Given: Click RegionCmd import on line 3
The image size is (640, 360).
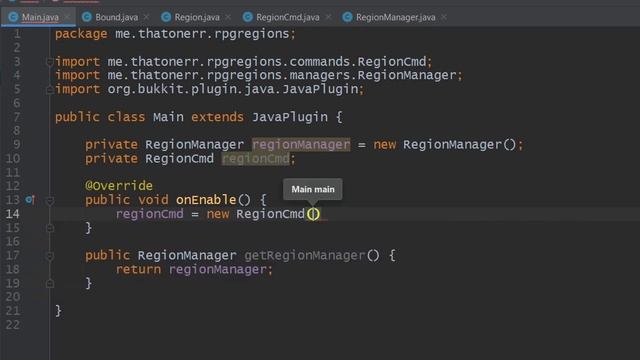Looking at the screenshot, I should 392,62.
